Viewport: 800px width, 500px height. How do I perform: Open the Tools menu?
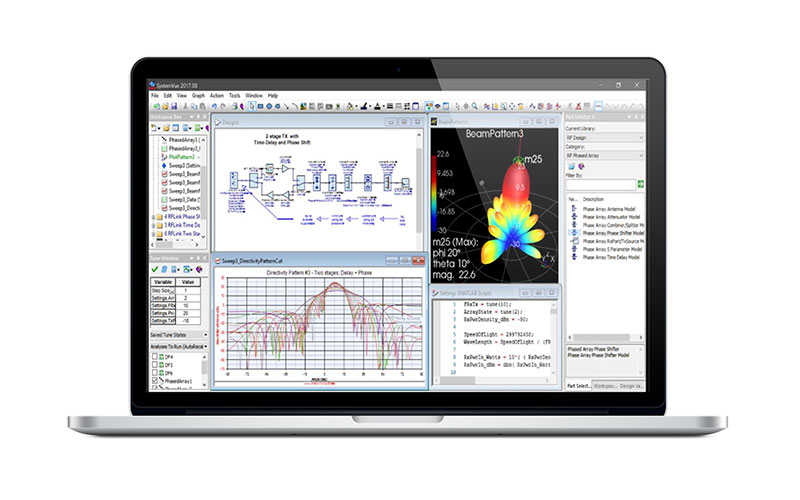coord(234,95)
